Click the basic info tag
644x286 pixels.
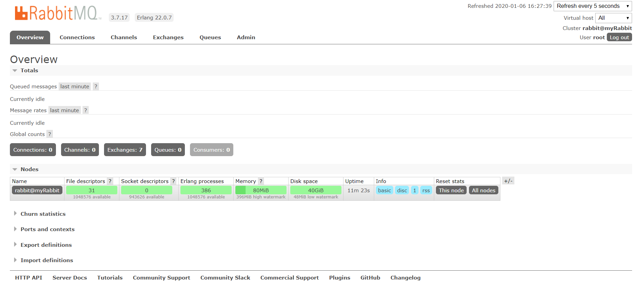pos(384,191)
